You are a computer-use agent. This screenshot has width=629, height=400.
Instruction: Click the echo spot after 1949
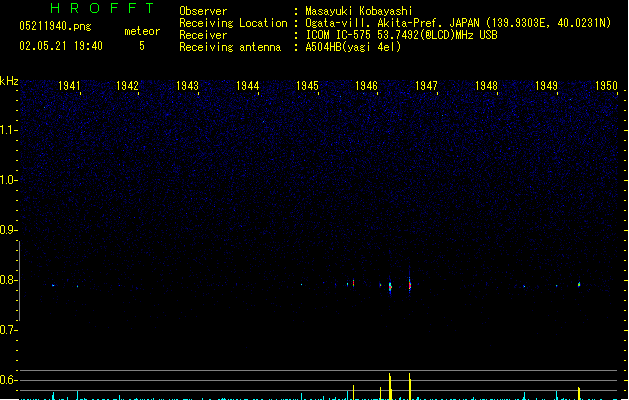pyautogui.click(x=579, y=284)
